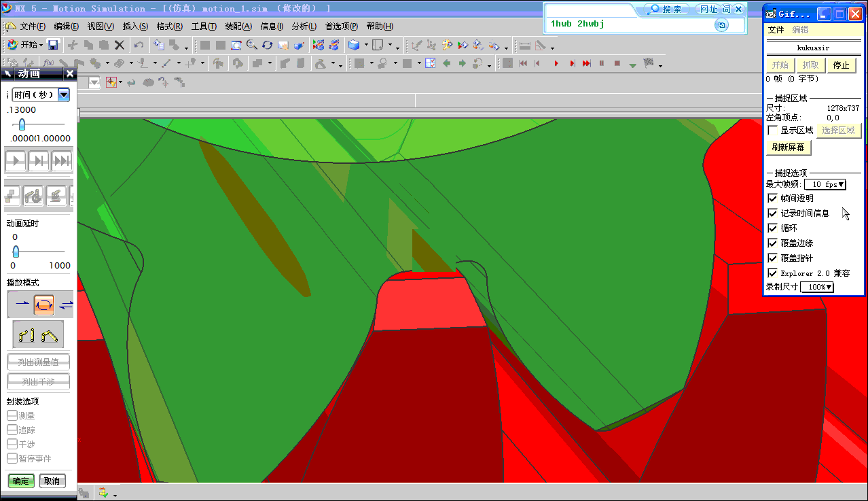Click the red step-forward animation icon
The image size is (868, 501).
(571, 63)
